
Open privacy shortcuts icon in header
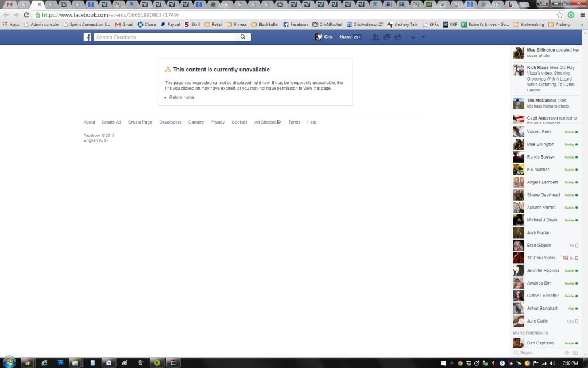[414, 37]
